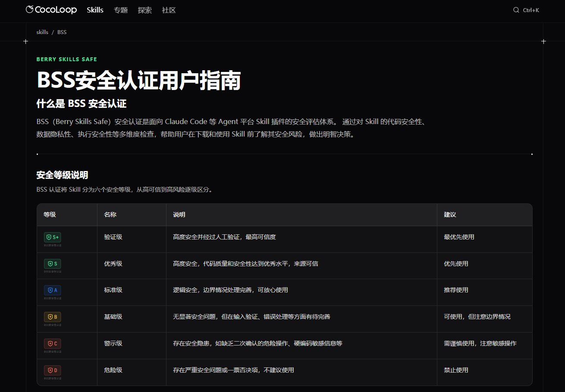
Task: Select the S+ 验证级 badge icon
Action: click(53, 237)
